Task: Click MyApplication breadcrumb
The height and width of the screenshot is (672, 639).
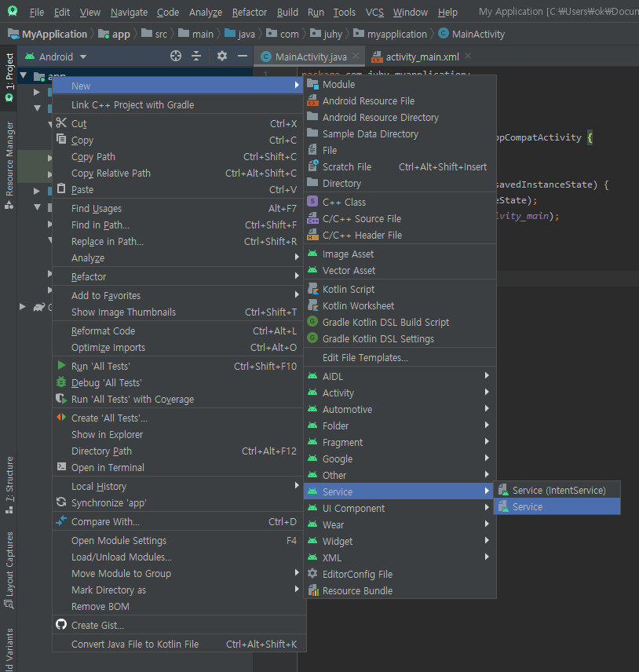Action: [x=48, y=34]
